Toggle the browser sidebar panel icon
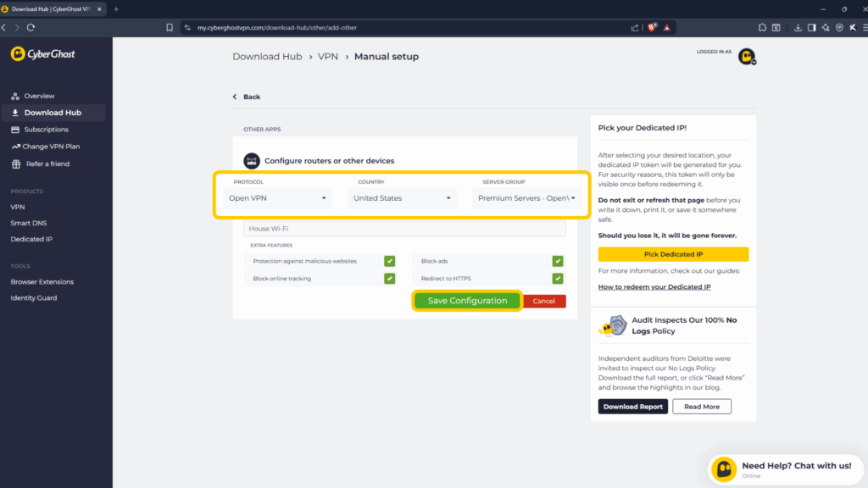 [x=811, y=28]
